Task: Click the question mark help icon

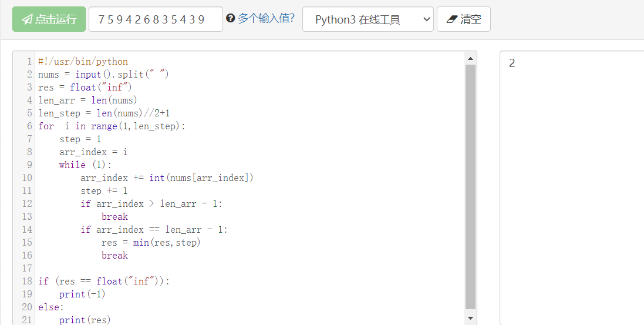Action: tap(230, 18)
